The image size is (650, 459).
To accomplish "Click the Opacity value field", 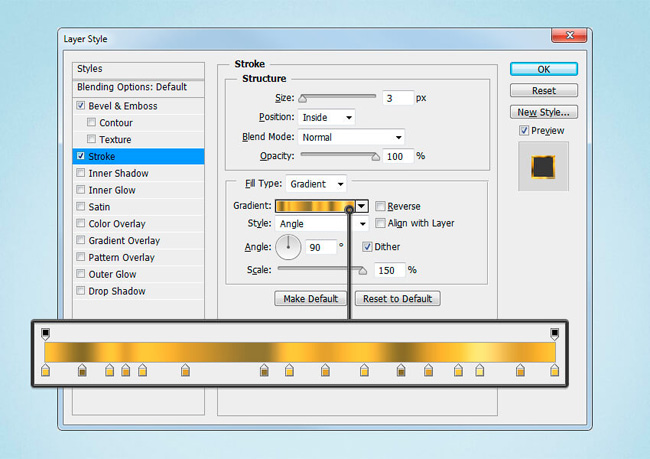I will [x=398, y=156].
